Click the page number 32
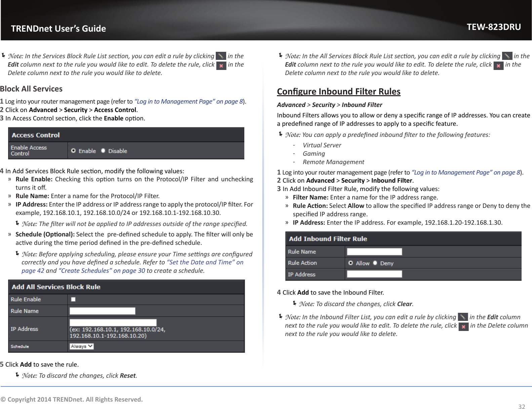This screenshot has width=532, height=409. pos(522,406)
